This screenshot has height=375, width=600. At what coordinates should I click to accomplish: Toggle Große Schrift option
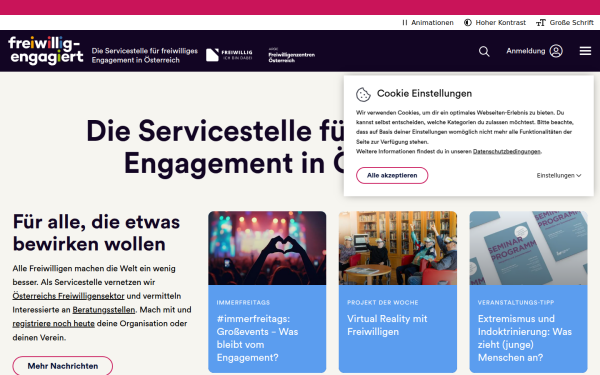(565, 23)
